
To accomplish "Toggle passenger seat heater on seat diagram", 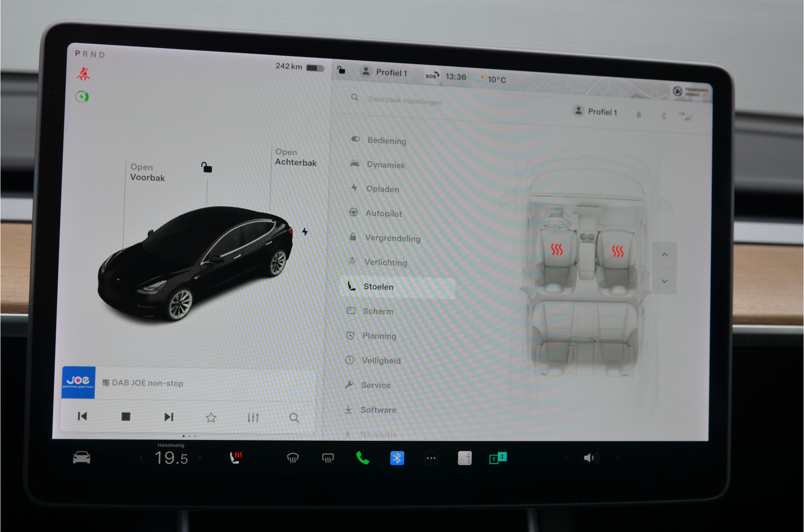I will 618,251.
